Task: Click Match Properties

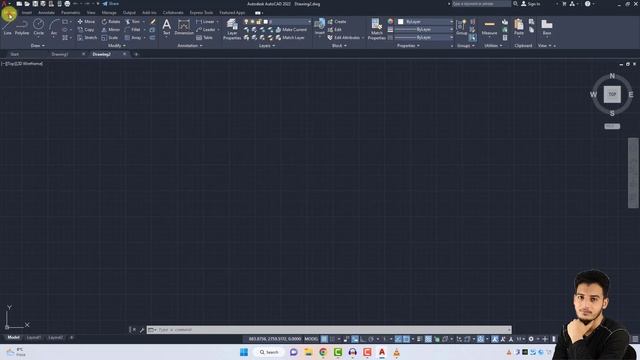Action: (x=376, y=29)
